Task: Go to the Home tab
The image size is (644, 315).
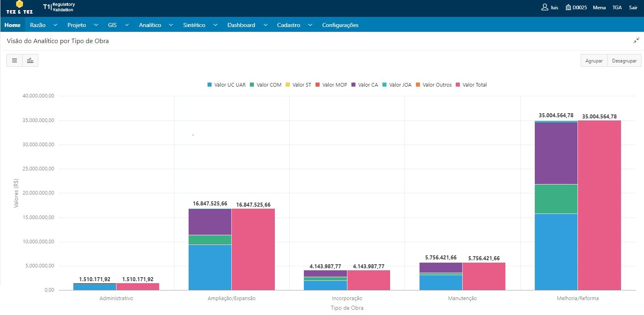Action: click(12, 25)
